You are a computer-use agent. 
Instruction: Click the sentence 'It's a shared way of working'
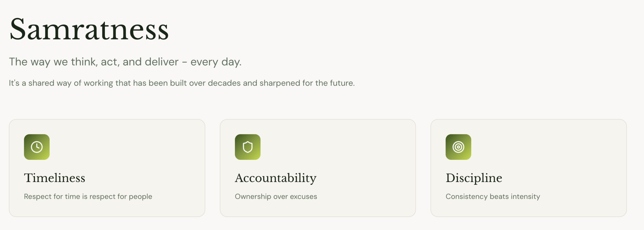point(182,83)
